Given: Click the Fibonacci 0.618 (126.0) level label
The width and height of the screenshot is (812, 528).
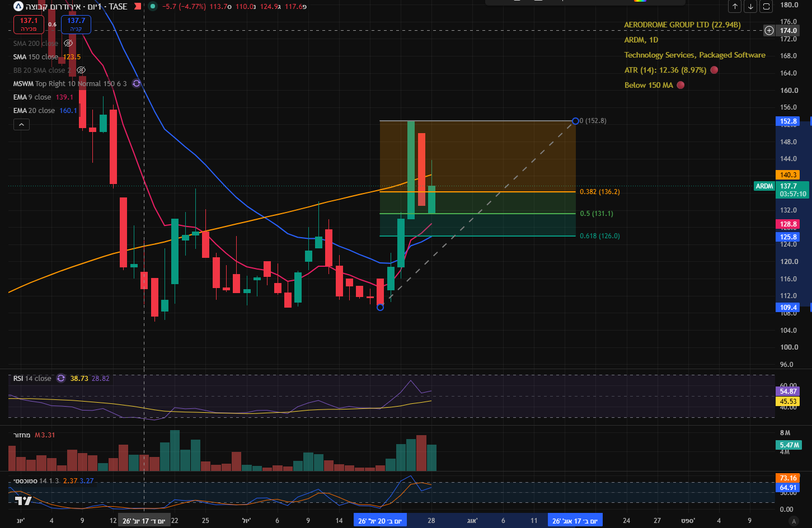Looking at the screenshot, I should point(600,236).
